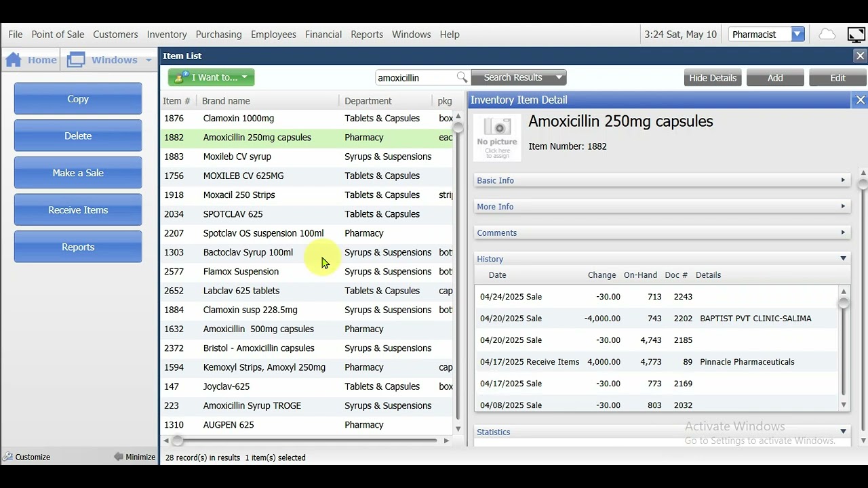Click the History table vertical scrollbar thumb

(844, 303)
